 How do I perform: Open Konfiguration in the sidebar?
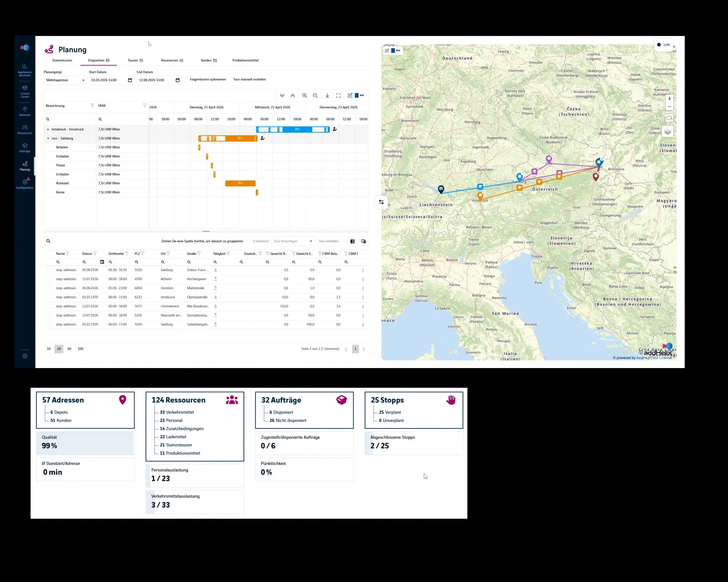tap(25, 183)
